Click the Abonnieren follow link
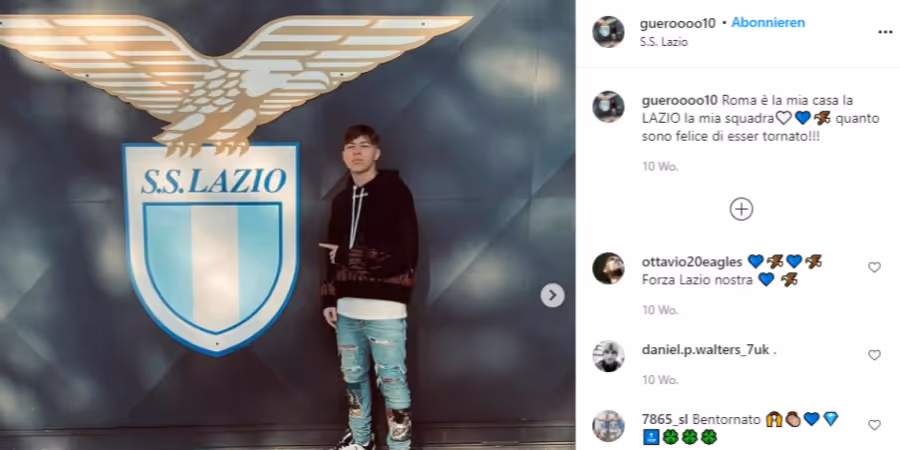The image size is (900, 450). click(x=768, y=23)
